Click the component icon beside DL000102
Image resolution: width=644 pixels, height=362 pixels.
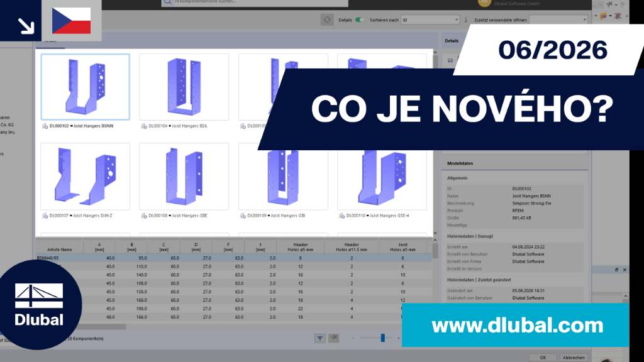(45, 126)
